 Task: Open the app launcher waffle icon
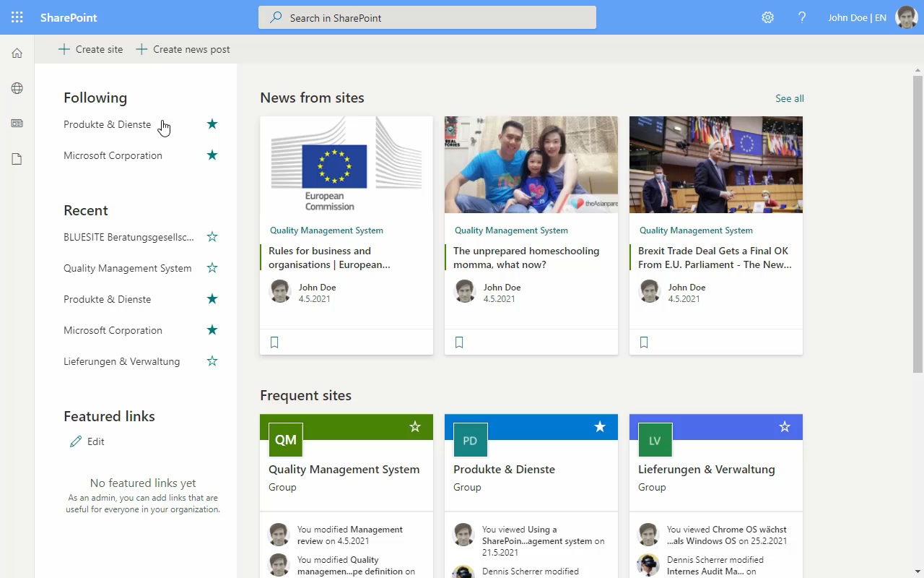pyautogui.click(x=17, y=17)
